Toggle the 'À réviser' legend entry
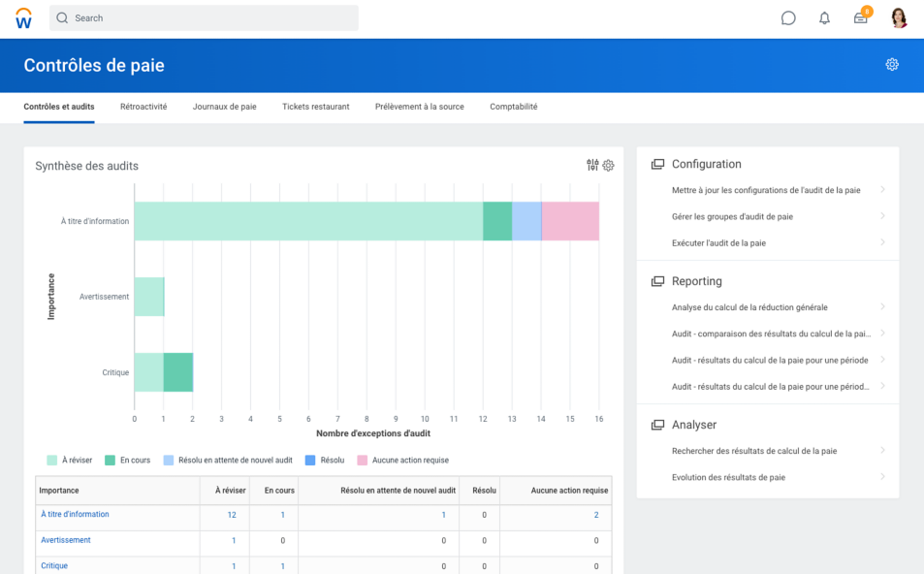 [65, 460]
